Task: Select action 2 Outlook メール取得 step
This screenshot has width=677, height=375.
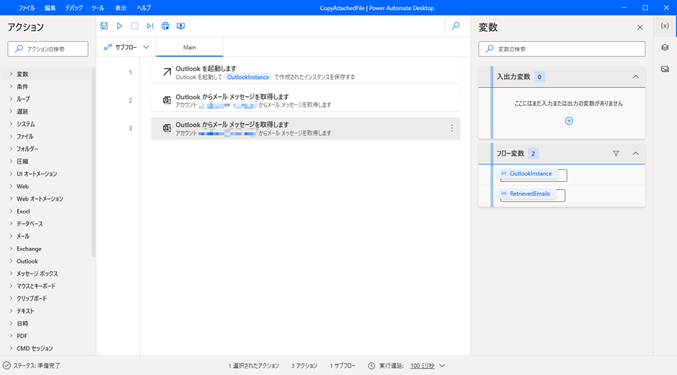Action: point(306,101)
